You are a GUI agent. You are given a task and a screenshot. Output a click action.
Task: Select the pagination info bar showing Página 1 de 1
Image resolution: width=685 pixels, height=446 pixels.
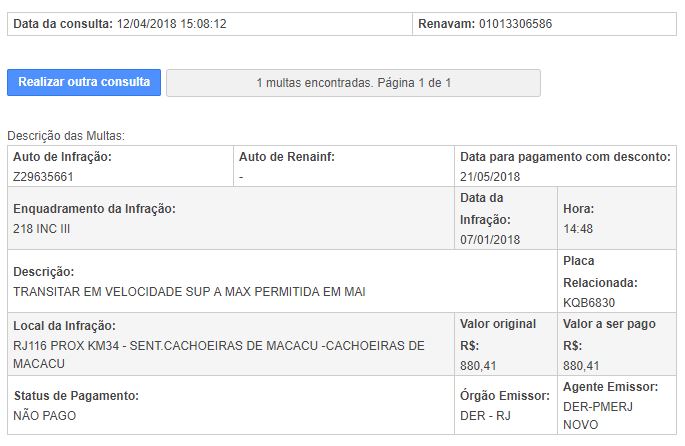pos(353,83)
